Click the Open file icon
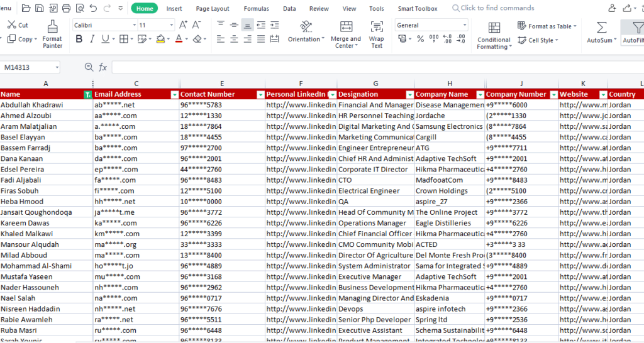The width and height of the screenshot is (644, 343). pos(26,8)
